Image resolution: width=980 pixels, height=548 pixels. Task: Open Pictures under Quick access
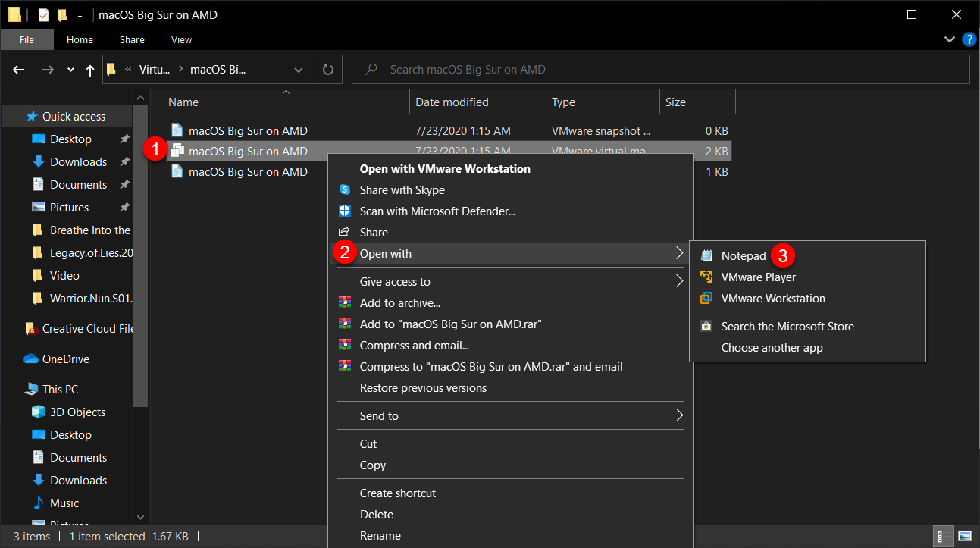pyautogui.click(x=69, y=208)
